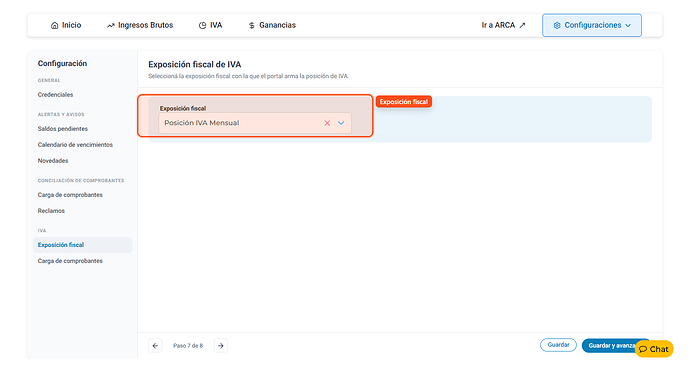Click the Paso 7 de 8 indicator
Screen dimensions: 690x366
(x=188, y=346)
